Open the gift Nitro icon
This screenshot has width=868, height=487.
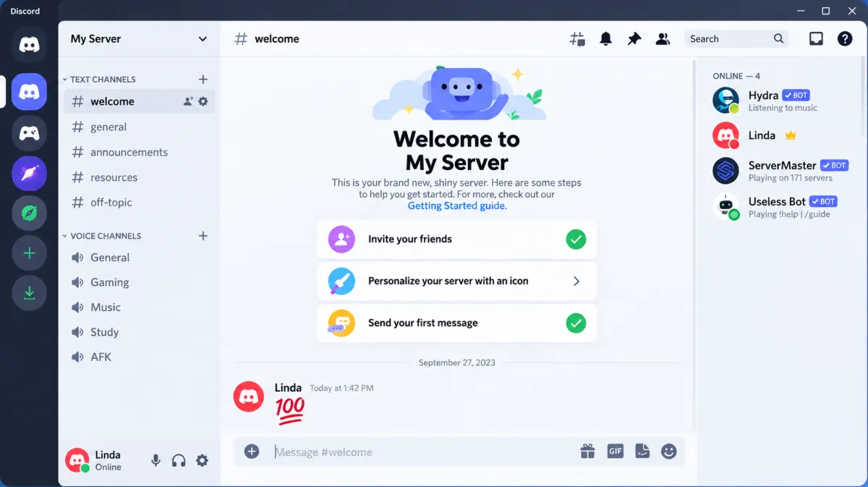tap(587, 452)
